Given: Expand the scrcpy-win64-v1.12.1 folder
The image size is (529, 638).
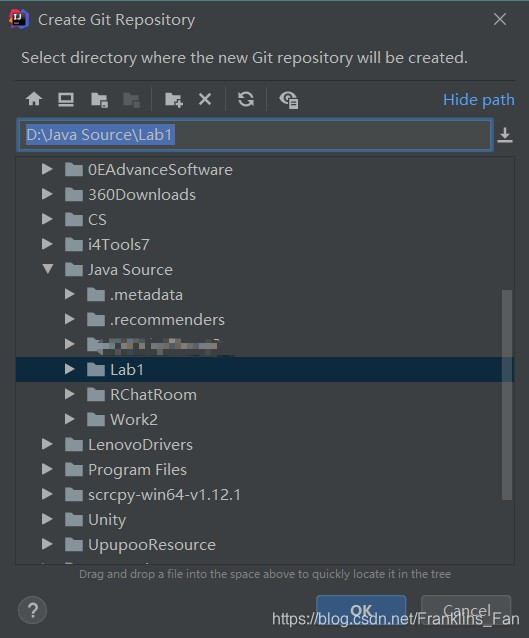Looking at the screenshot, I should point(47,494).
